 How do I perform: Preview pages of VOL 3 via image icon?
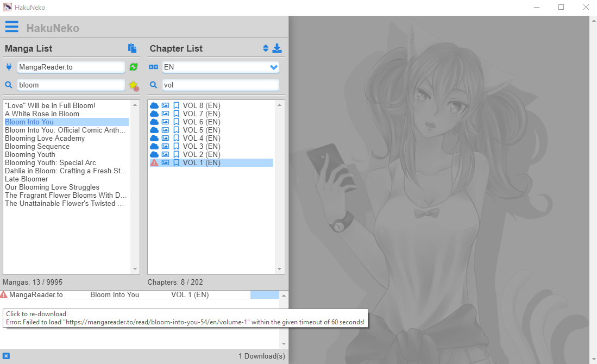pyautogui.click(x=166, y=146)
